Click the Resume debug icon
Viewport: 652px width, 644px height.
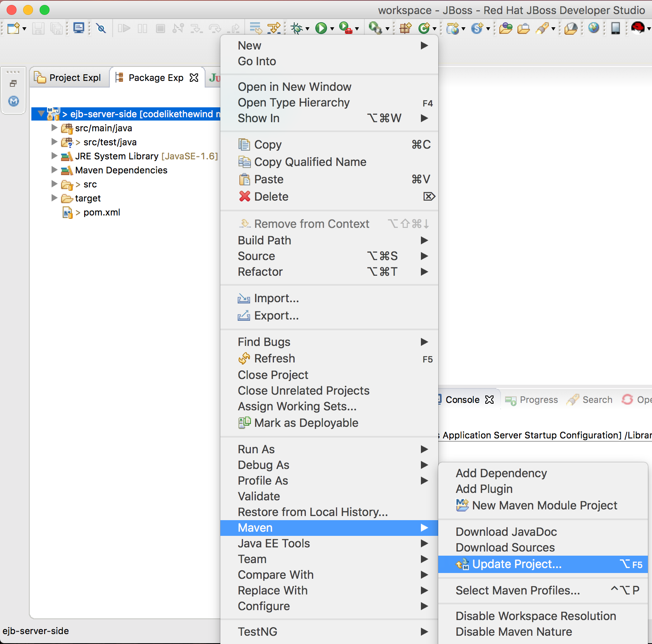click(x=124, y=28)
